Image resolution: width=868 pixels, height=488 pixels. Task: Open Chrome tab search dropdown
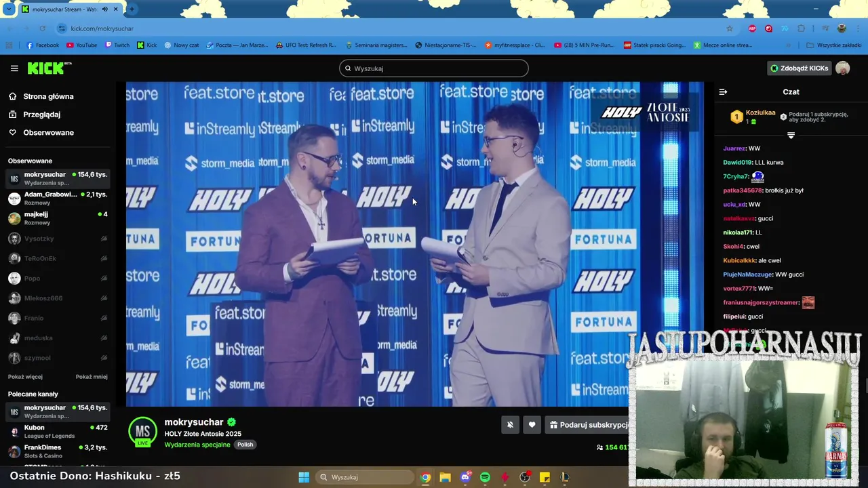pyautogui.click(x=9, y=9)
